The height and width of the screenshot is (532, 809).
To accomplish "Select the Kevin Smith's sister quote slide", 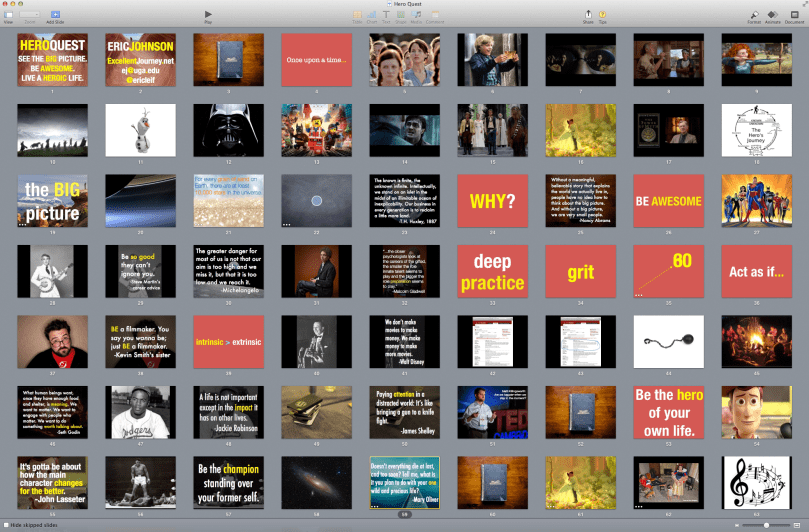I will (x=140, y=342).
